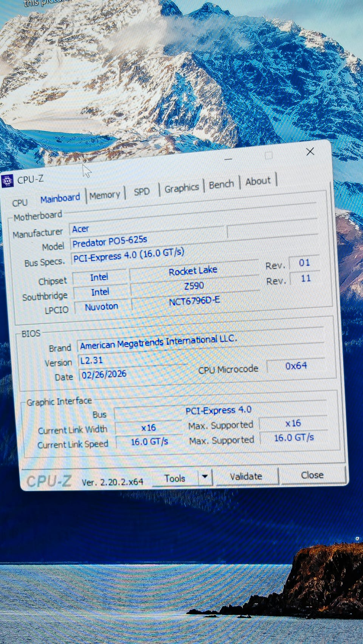Click the Southbridge Intel cell
This screenshot has height=644, width=363.
pyautogui.click(x=100, y=292)
